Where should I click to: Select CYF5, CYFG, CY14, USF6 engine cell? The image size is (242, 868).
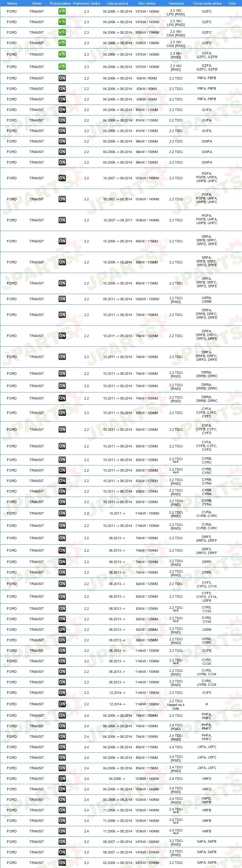point(207,597)
